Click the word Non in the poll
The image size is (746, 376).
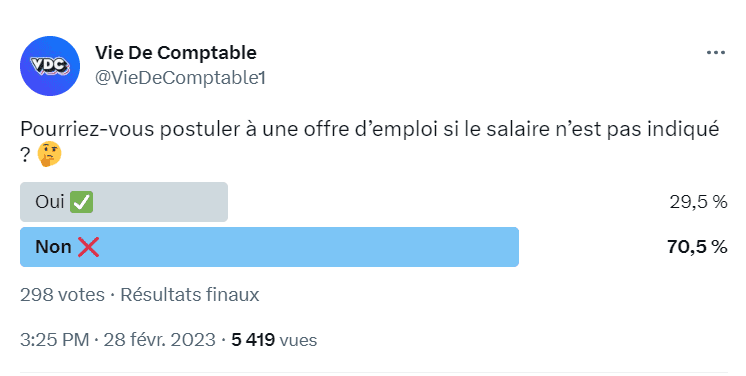53,247
